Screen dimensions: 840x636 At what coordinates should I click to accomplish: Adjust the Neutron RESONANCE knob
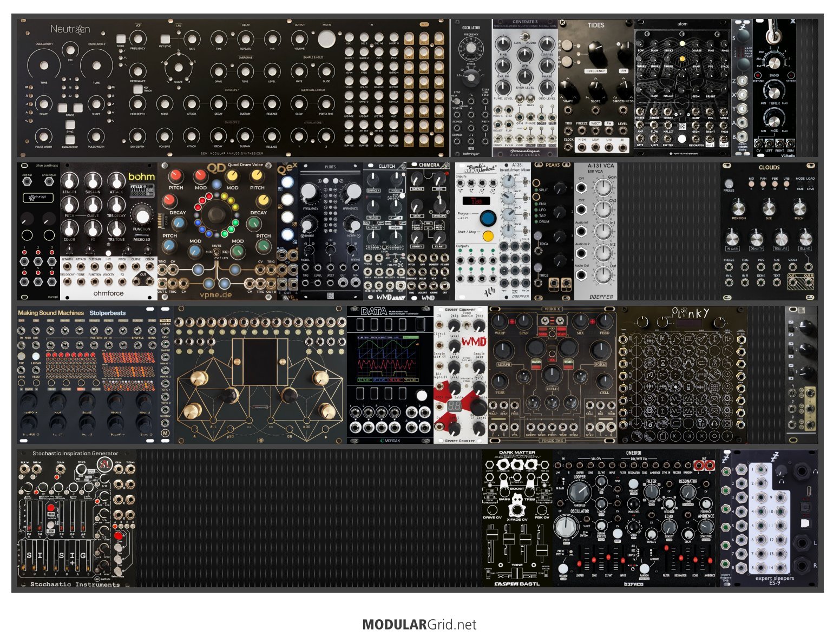pyautogui.click(x=137, y=70)
